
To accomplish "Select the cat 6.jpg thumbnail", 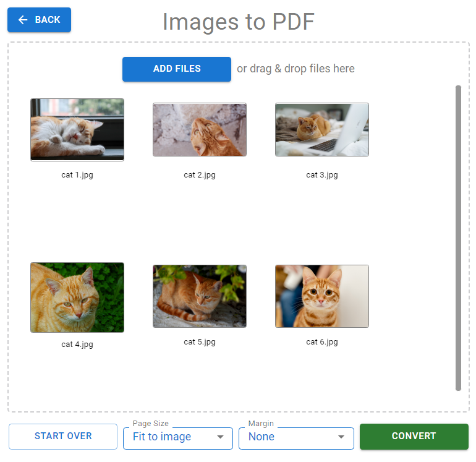I will tap(322, 296).
